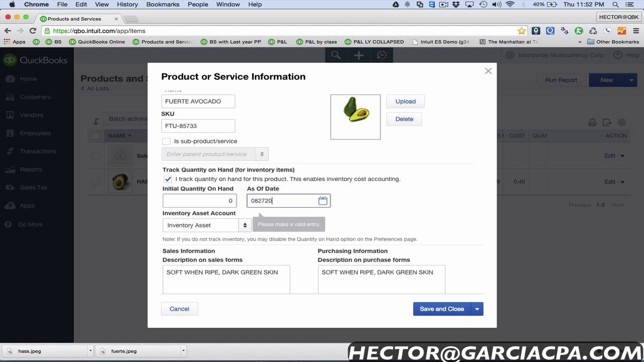Close the Product or Service Information dialog

pyautogui.click(x=488, y=71)
